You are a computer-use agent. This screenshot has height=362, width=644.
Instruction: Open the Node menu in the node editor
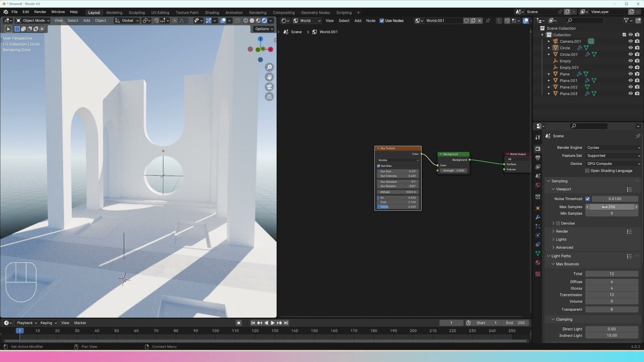(370, 21)
